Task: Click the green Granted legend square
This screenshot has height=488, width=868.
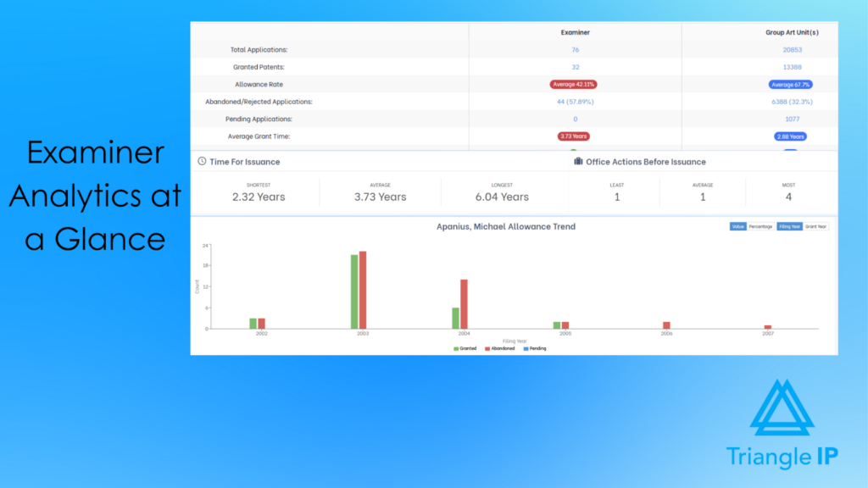Action: tap(455, 348)
